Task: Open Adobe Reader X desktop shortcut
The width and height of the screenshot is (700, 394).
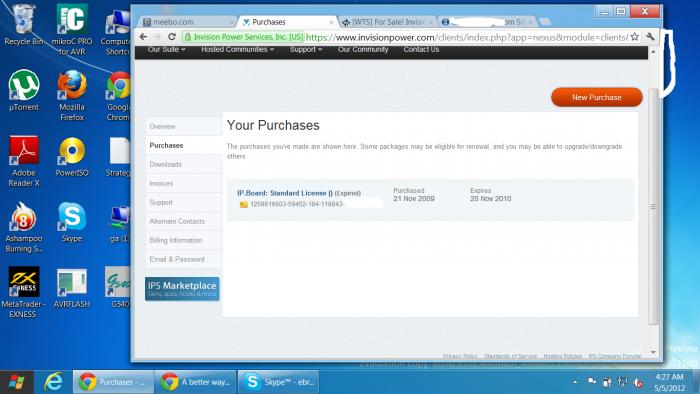Action: point(24,161)
